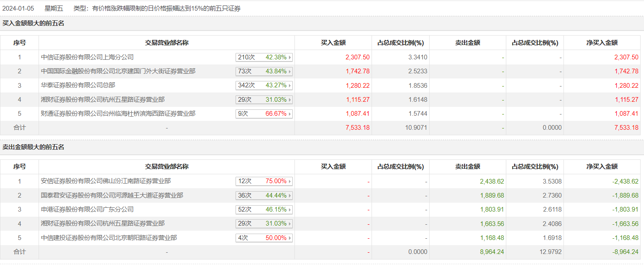
Task: Select 中信建投证券北京朝阳路证券营业部 link
Action: (109, 238)
